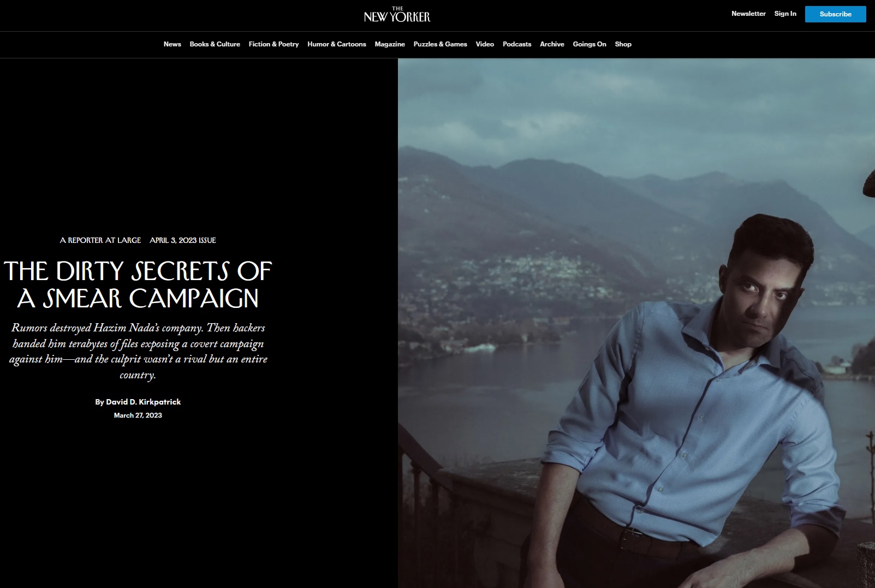Open the News section

pyautogui.click(x=172, y=44)
